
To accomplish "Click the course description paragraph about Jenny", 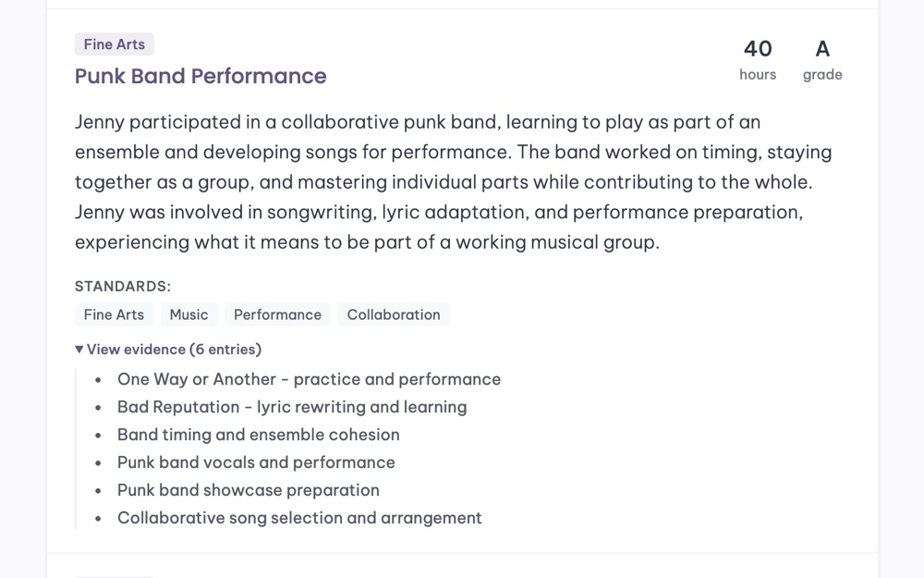I will click(x=453, y=181).
